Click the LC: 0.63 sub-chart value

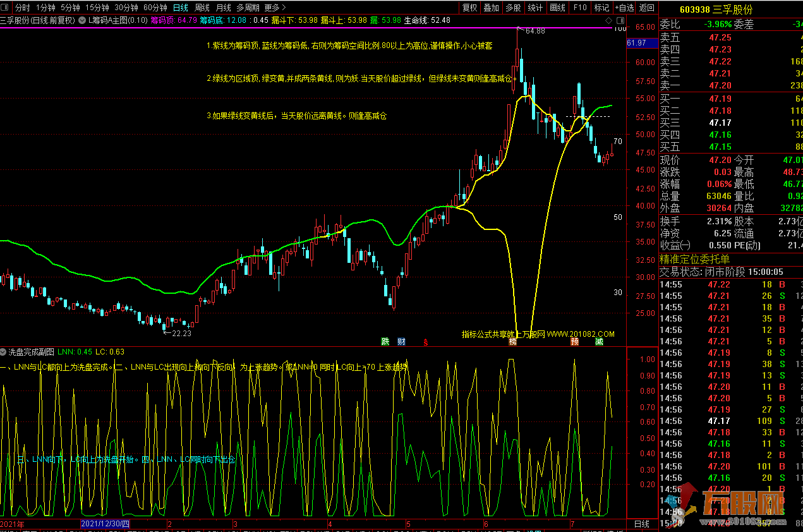pos(110,352)
